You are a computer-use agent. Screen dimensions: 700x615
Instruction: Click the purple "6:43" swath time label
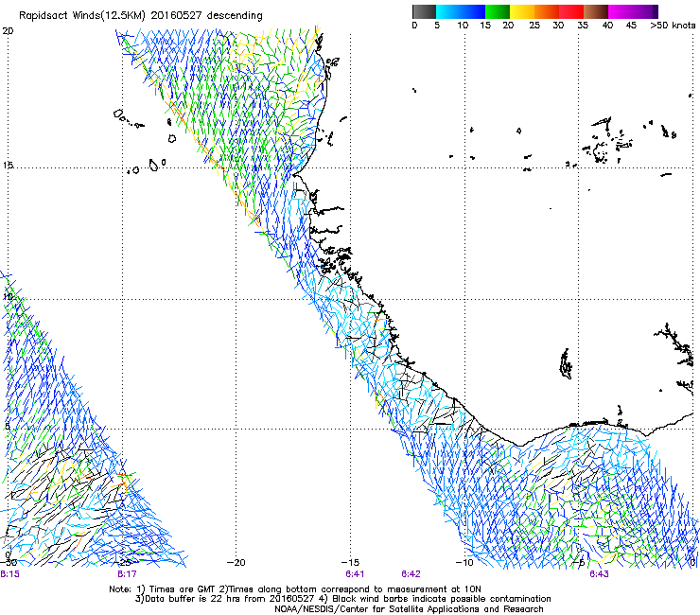coord(599,574)
